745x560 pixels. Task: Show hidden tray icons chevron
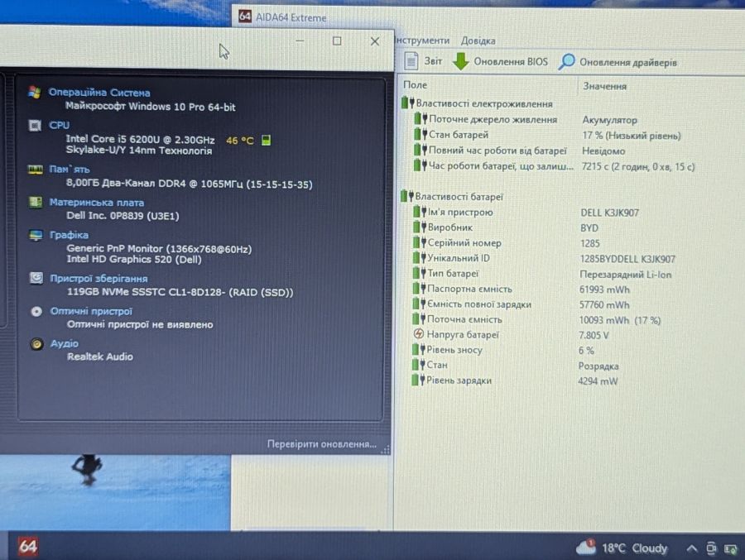point(692,548)
